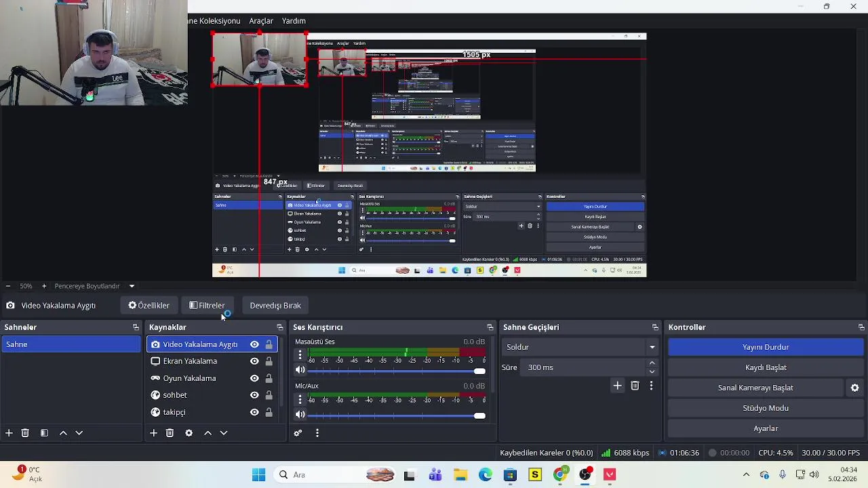Open the Mic/Aux options dots
The image size is (868, 488).
point(300,399)
